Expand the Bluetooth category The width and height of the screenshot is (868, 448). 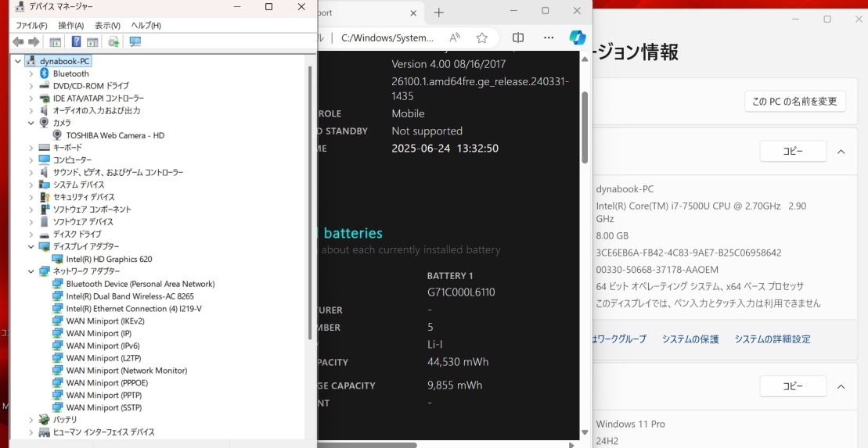(31, 73)
